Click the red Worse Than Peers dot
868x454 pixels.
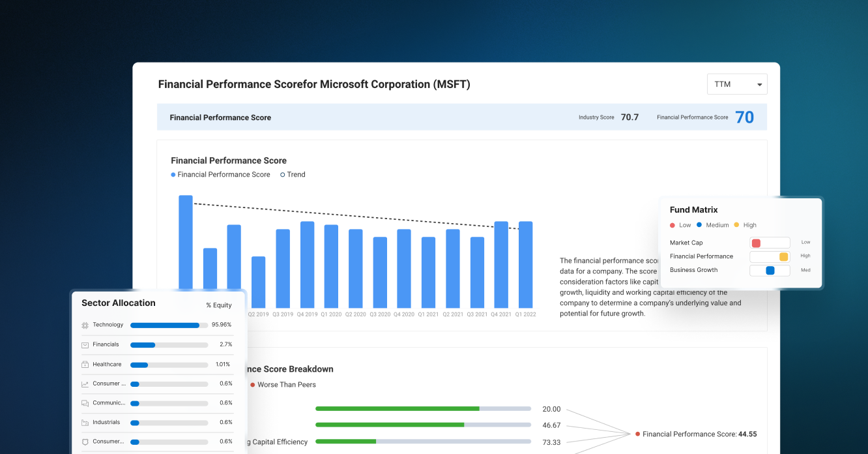(x=253, y=385)
